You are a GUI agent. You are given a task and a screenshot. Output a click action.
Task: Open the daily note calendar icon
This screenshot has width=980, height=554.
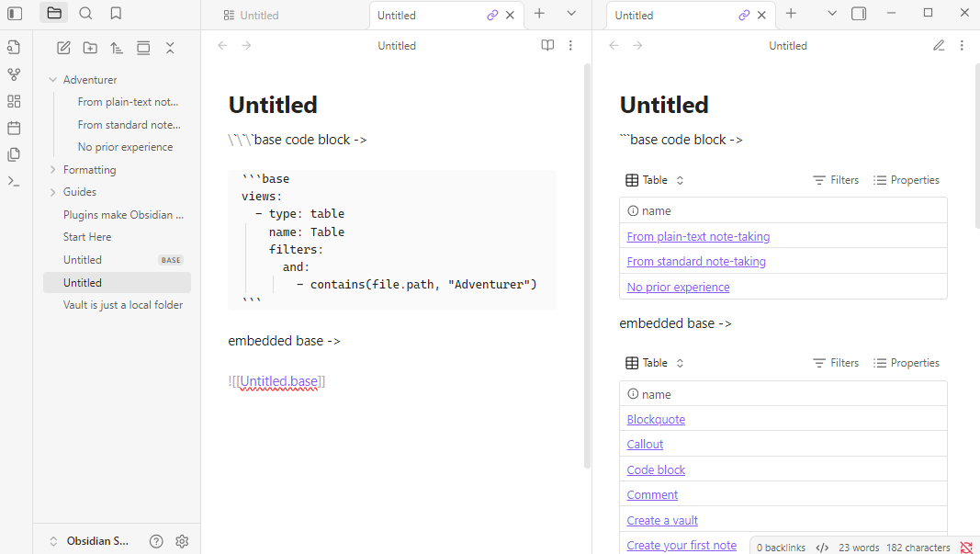(14, 129)
